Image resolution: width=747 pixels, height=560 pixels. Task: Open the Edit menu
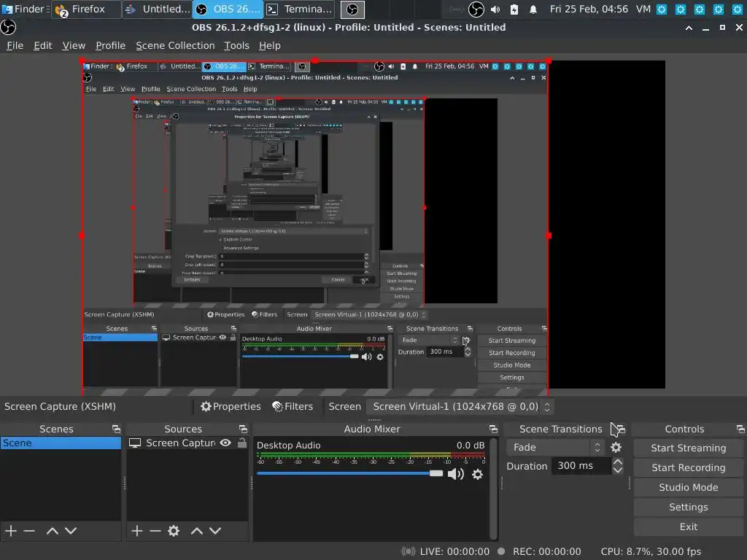pos(43,46)
